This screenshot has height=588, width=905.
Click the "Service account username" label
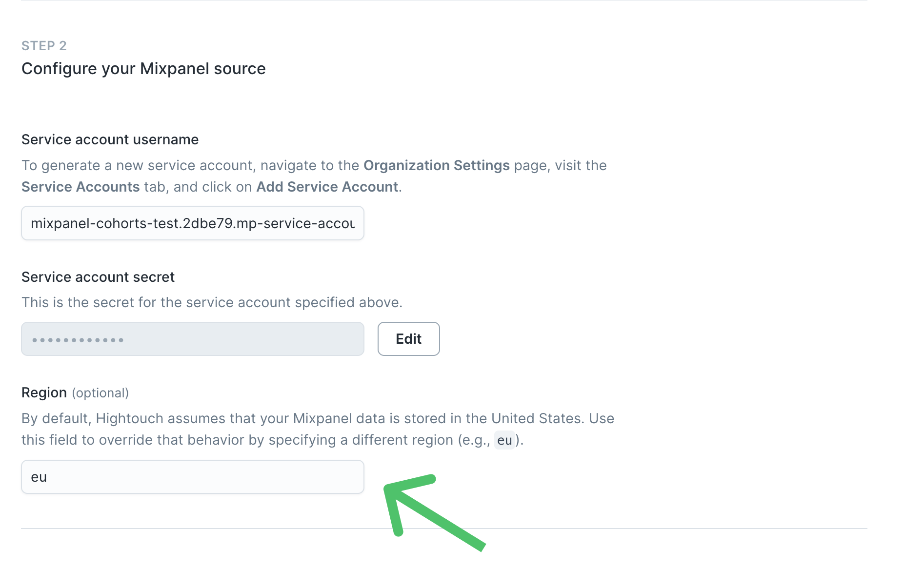coord(110,140)
